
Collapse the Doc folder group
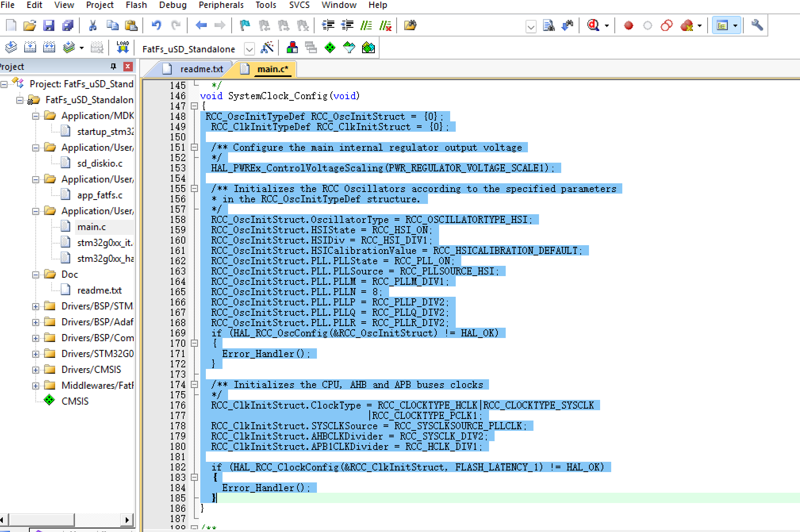[36, 275]
